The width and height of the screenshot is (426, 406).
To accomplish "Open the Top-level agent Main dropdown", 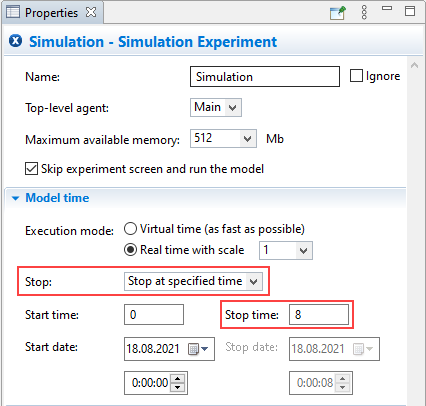I will point(216,107).
